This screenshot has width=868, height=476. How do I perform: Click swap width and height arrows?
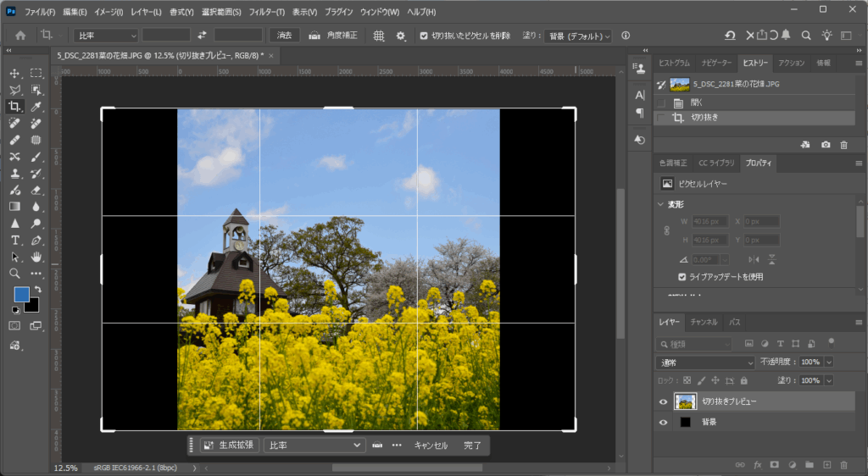[202, 36]
